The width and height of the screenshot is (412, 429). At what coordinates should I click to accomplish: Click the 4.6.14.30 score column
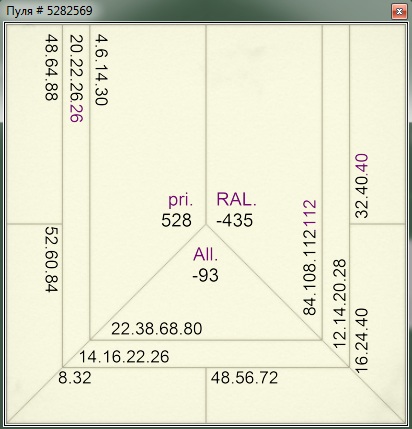[x=101, y=70]
